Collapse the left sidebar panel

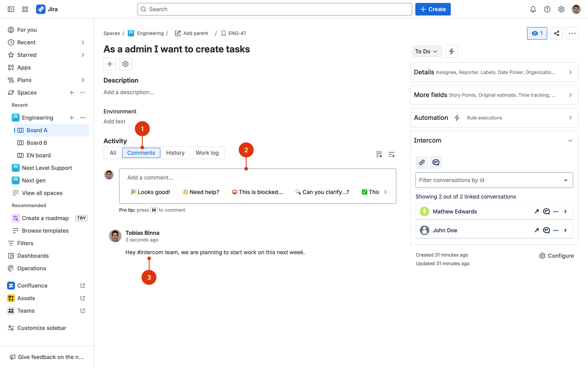click(x=11, y=9)
